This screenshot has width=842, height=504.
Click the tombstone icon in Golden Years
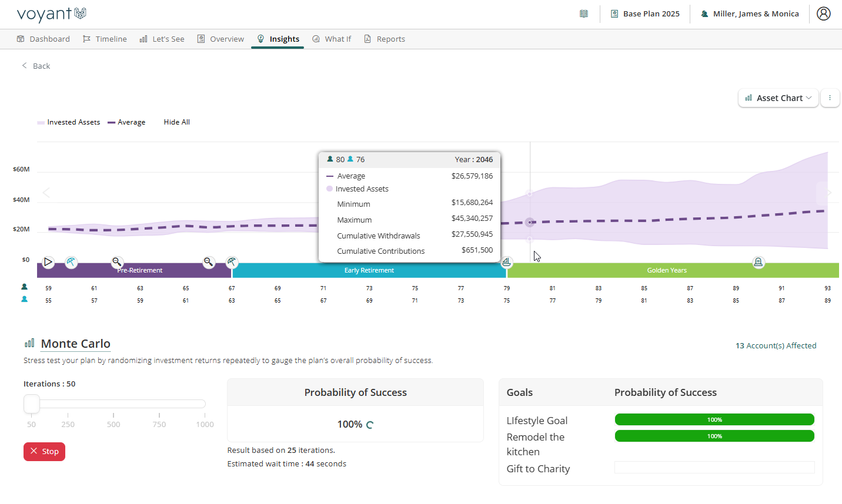[758, 262]
